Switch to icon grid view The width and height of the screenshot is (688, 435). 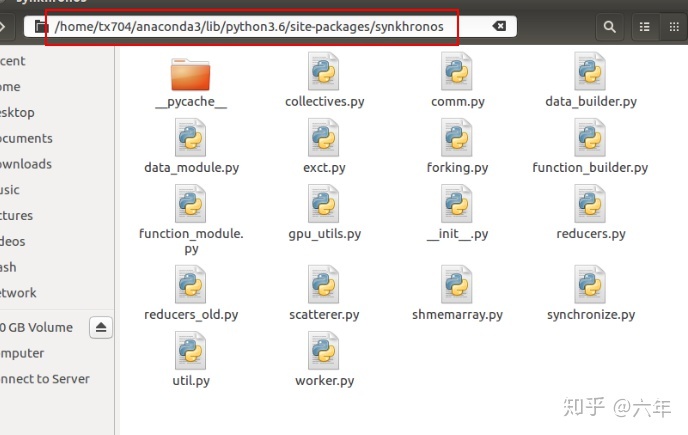pos(674,27)
